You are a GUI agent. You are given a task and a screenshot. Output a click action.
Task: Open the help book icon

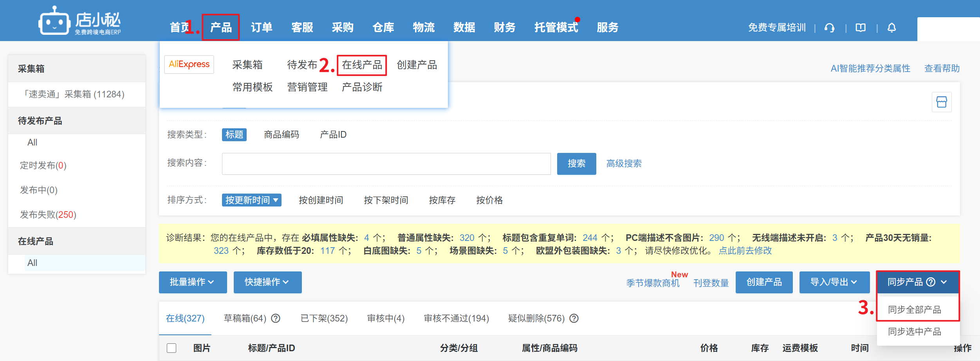(861, 28)
